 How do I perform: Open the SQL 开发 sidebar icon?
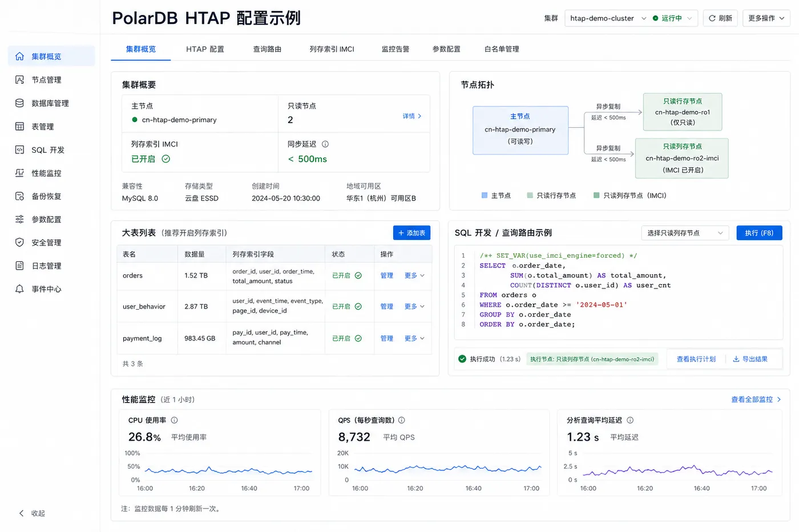tap(19, 150)
